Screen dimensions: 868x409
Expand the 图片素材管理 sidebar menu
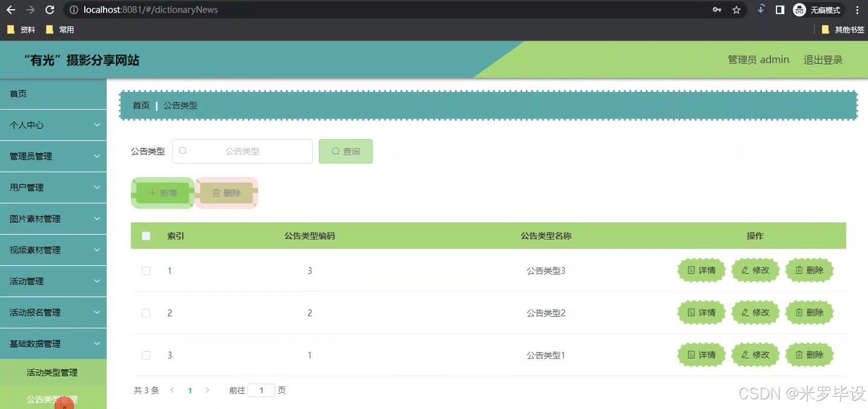pyautogui.click(x=53, y=219)
